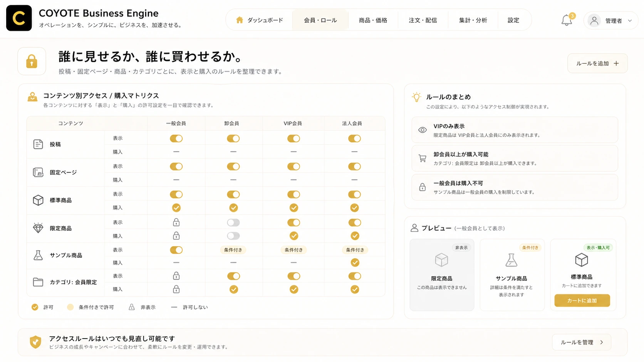The width and height of the screenshot is (644, 362).
Task: Click the user avatar icon
Action: 594,20
